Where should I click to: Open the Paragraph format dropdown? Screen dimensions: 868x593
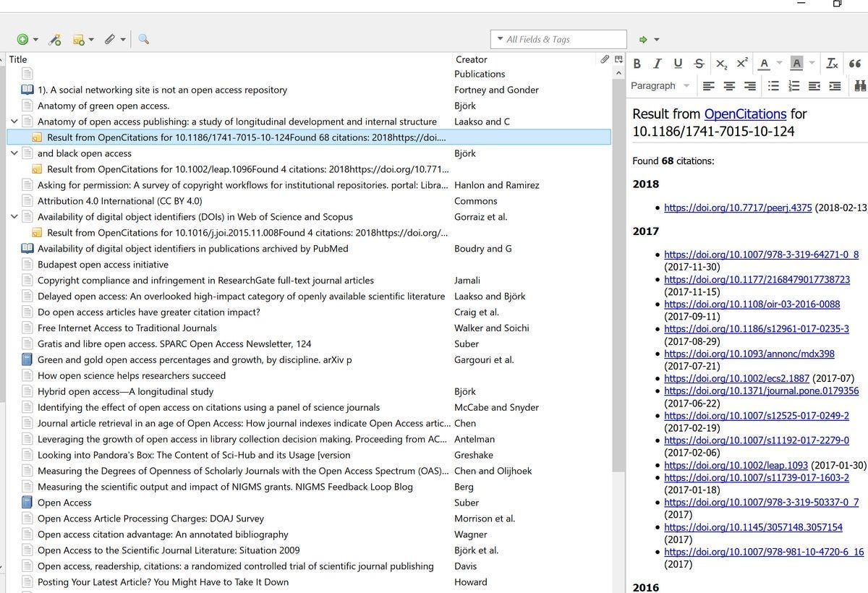point(660,86)
